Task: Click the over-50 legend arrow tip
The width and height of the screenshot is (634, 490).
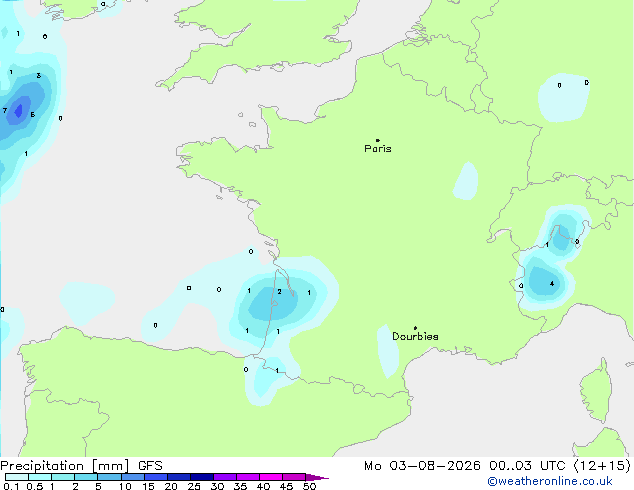Action: click(317, 478)
